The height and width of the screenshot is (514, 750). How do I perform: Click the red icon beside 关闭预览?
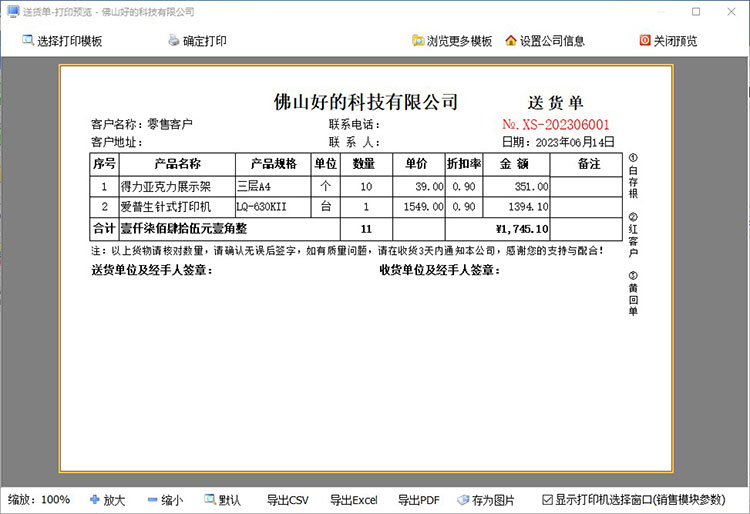pos(645,41)
